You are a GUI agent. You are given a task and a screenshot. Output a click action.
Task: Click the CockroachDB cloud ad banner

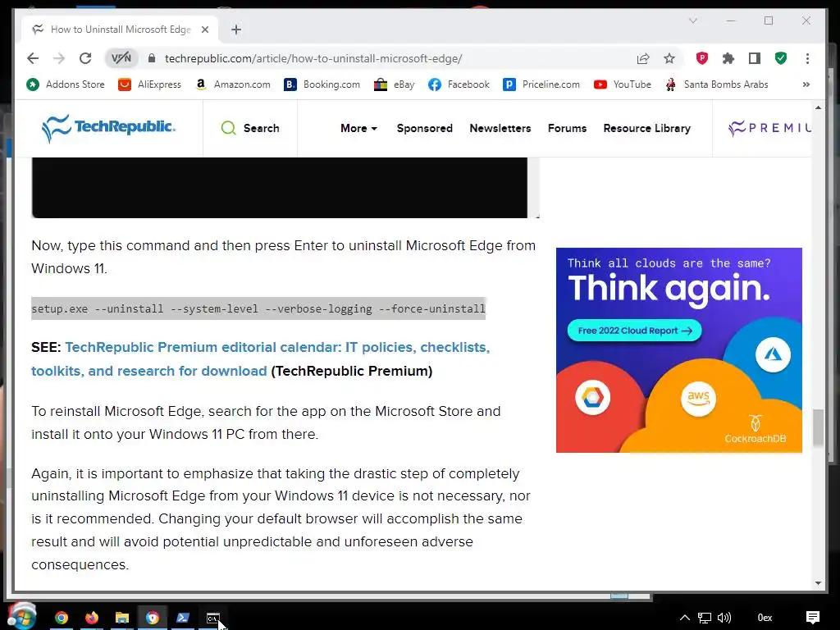point(678,349)
